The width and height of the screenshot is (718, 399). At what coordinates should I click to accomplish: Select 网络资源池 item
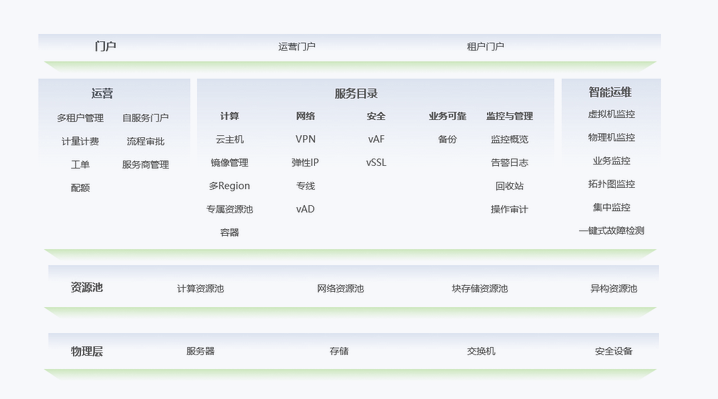point(340,288)
